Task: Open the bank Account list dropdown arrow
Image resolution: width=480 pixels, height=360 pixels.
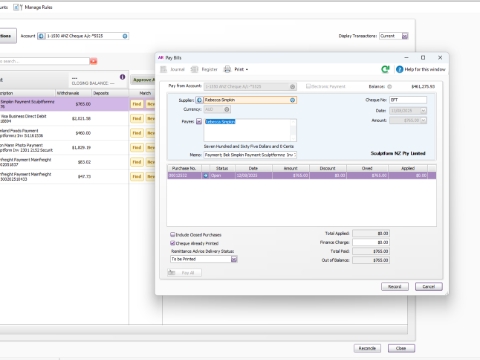Action: coord(125,36)
